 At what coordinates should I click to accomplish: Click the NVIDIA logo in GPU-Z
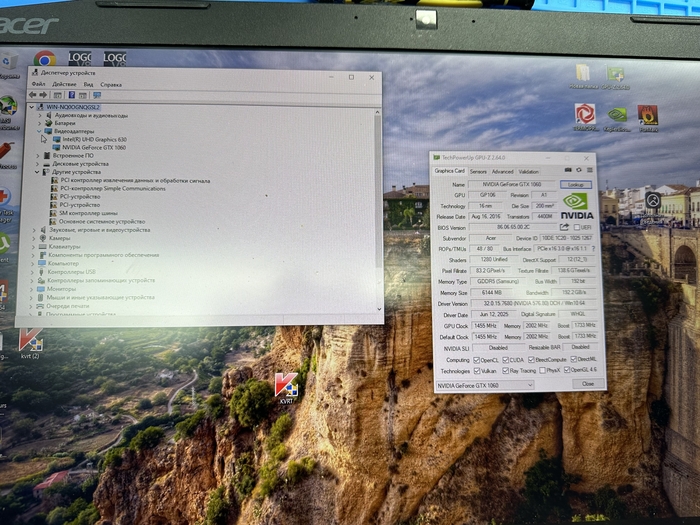[577, 206]
